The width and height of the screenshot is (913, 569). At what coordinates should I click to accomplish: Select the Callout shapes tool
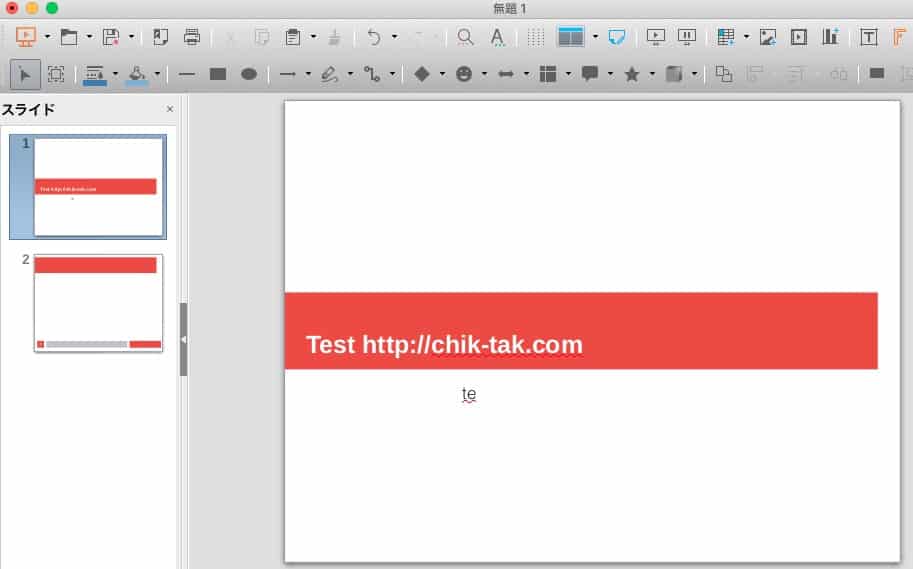pos(590,74)
